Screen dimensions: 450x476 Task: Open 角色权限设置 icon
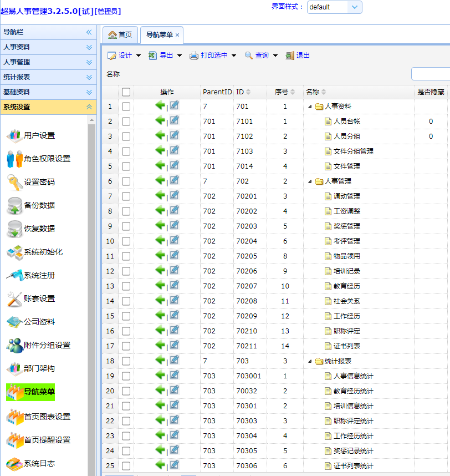coord(14,159)
